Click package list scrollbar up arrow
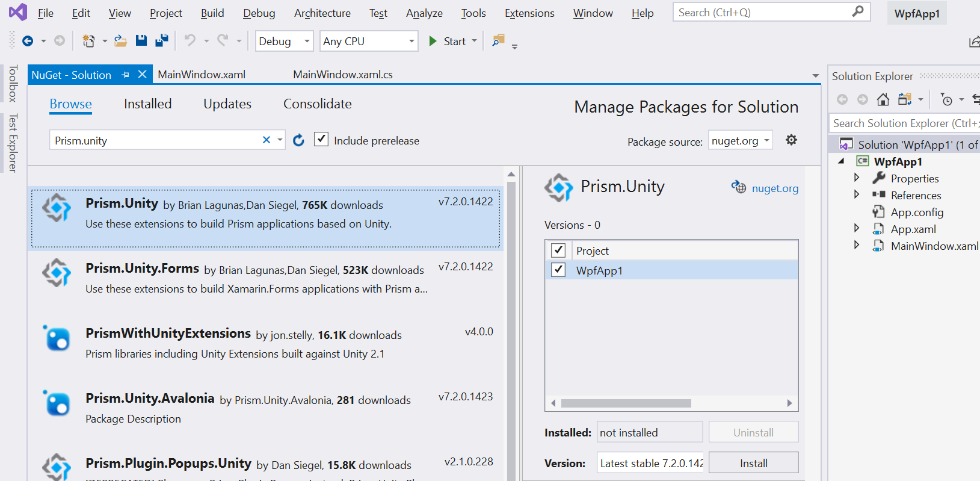The width and height of the screenshot is (980, 481). coord(511,175)
